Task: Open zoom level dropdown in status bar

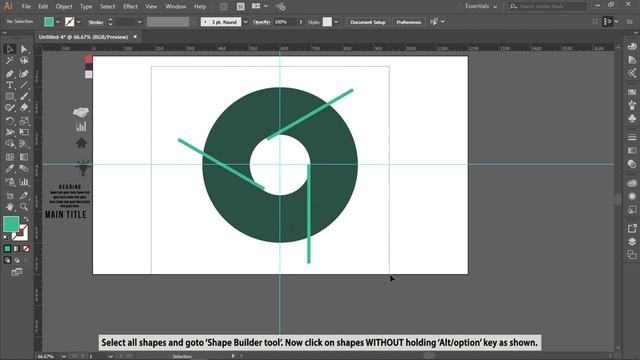Action: (64, 356)
